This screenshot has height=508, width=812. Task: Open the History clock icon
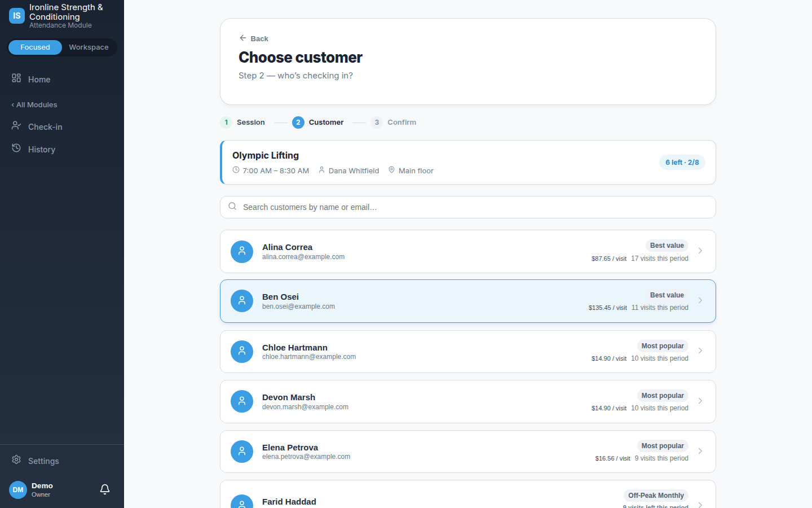coord(16,148)
